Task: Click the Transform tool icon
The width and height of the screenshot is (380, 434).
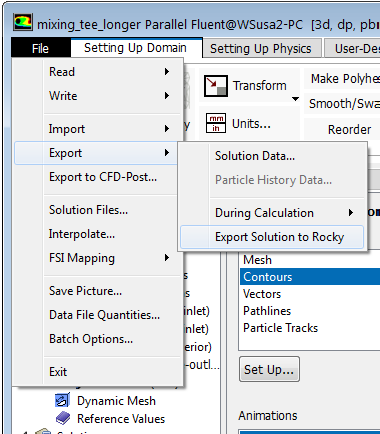Action: point(216,86)
